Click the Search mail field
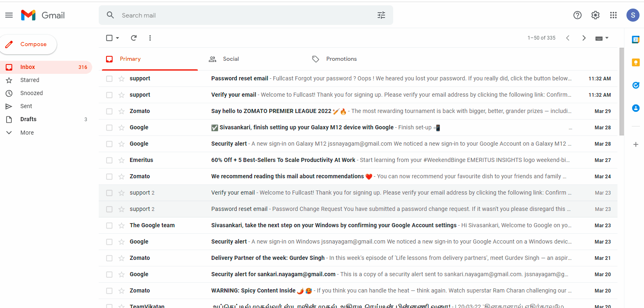 [x=246, y=15]
